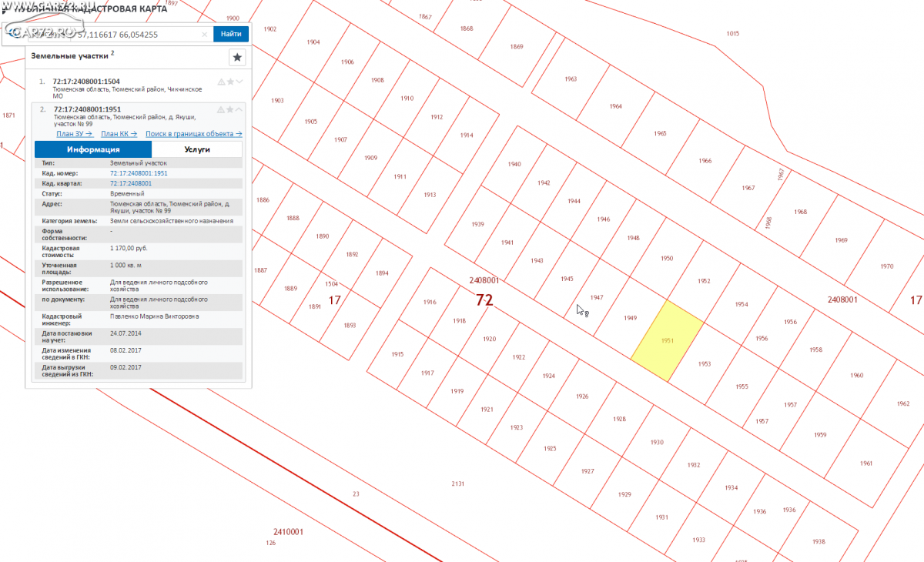
Task: Click the export date 09.02.2017
Action: pos(126,367)
